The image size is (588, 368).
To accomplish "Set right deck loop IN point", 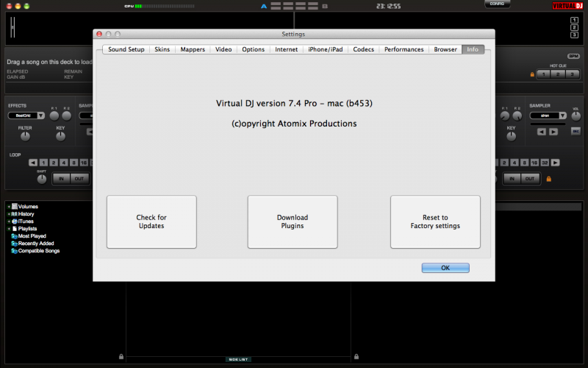I will pos(512,179).
